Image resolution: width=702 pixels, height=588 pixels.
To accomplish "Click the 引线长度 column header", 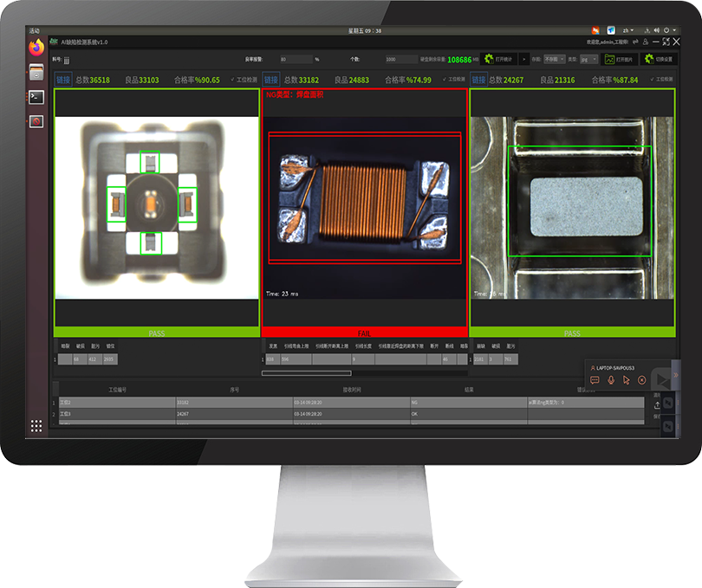I will (363, 346).
